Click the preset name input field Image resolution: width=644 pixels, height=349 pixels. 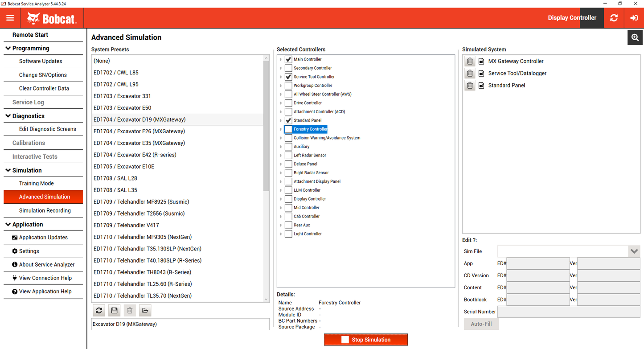pyautogui.click(x=180, y=324)
